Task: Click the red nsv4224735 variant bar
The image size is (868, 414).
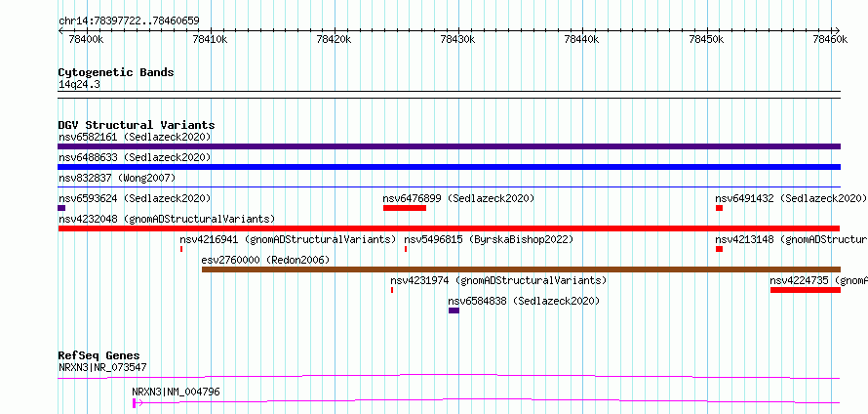Action: point(806,290)
